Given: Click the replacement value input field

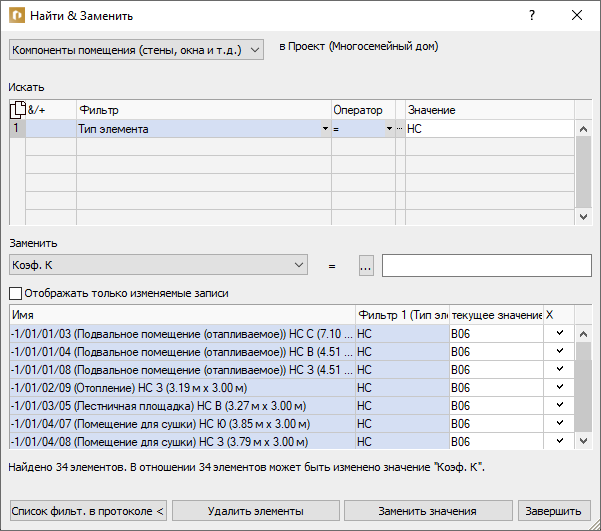Looking at the screenshot, I should pos(487,265).
